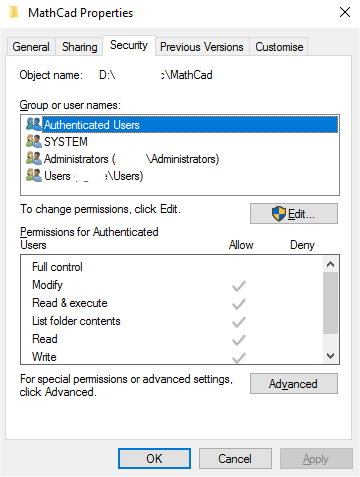Open the Advanced permissions button

[294, 384]
